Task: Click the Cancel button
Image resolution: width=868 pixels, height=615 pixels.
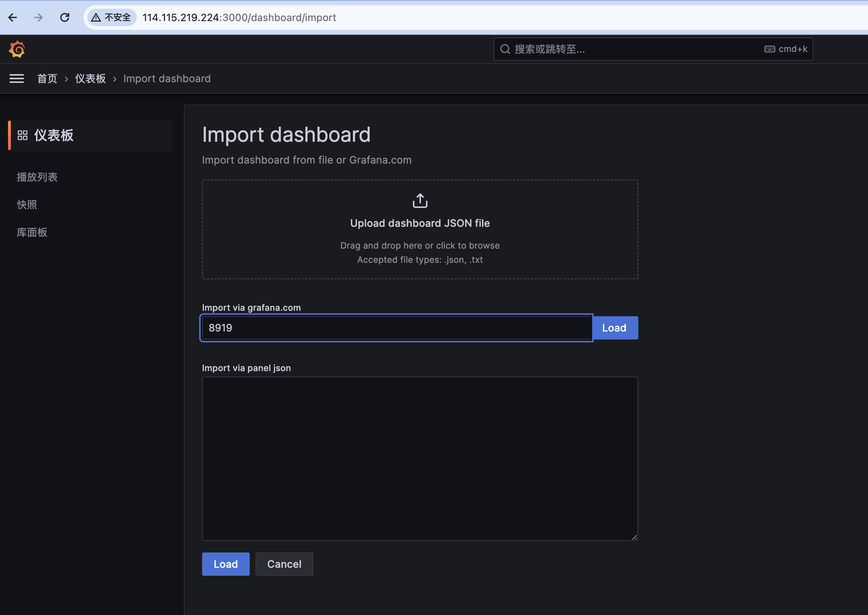Action: (x=284, y=564)
